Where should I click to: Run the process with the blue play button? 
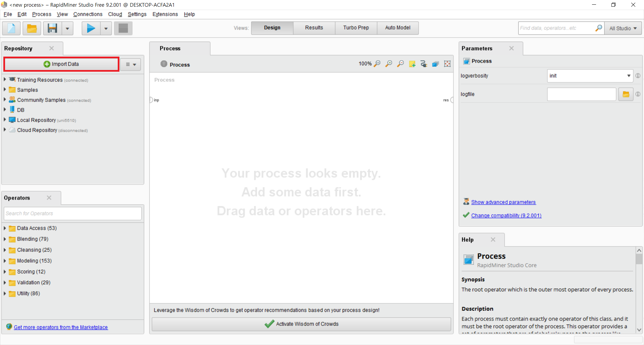[91, 28]
